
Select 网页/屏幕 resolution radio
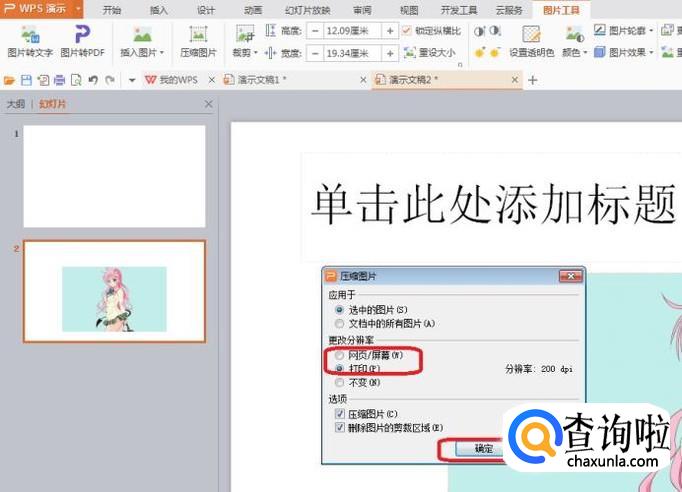pyautogui.click(x=339, y=355)
